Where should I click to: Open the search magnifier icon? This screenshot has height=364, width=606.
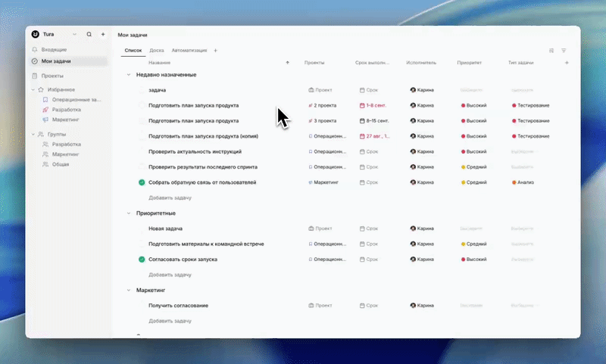pos(89,34)
